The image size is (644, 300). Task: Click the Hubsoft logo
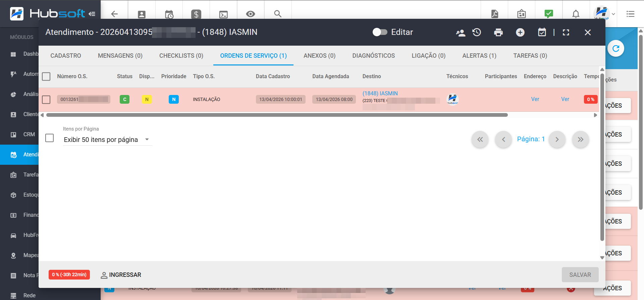click(x=47, y=14)
